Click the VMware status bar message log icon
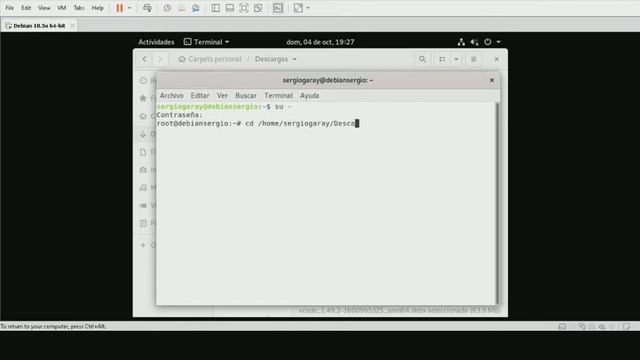Screen dimensions: 640x360 pos(627,327)
